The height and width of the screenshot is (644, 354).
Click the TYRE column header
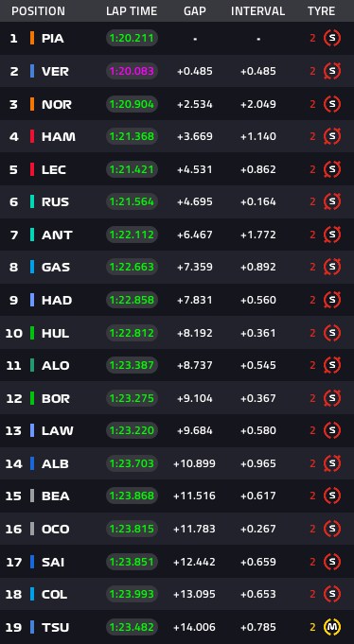click(321, 11)
